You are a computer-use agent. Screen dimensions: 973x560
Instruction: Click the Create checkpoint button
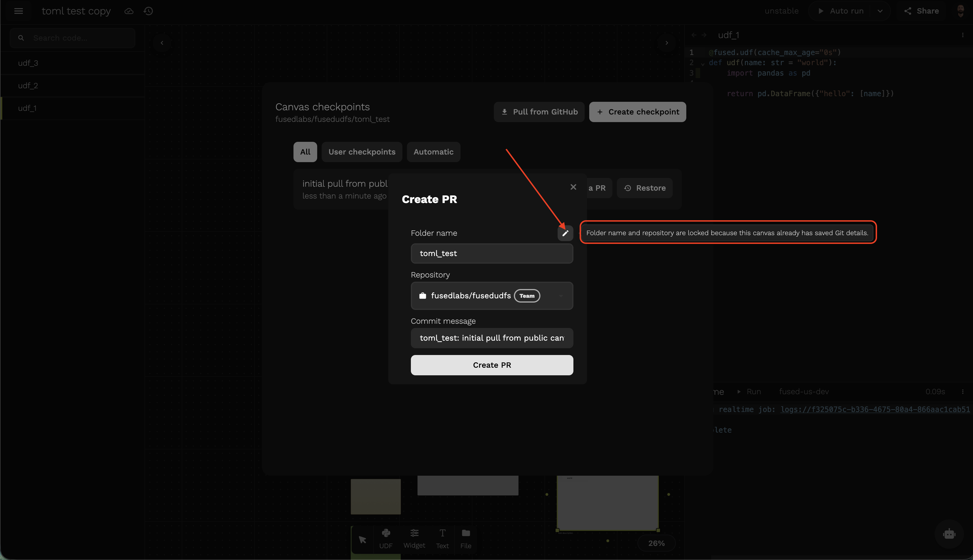637,112
